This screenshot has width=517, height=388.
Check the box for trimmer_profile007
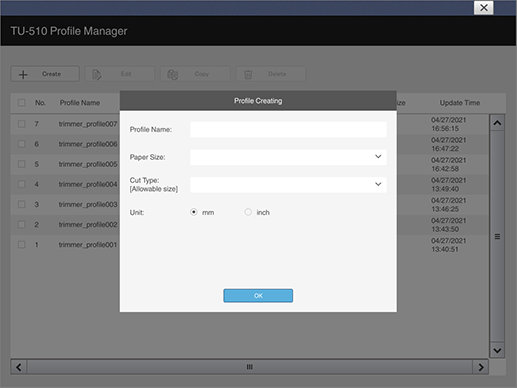[x=22, y=124]
